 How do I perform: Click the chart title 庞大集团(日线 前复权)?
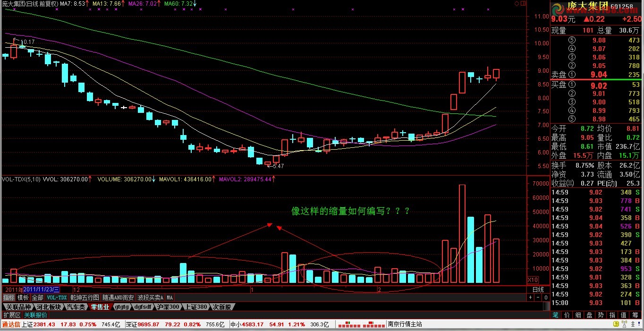30,4
